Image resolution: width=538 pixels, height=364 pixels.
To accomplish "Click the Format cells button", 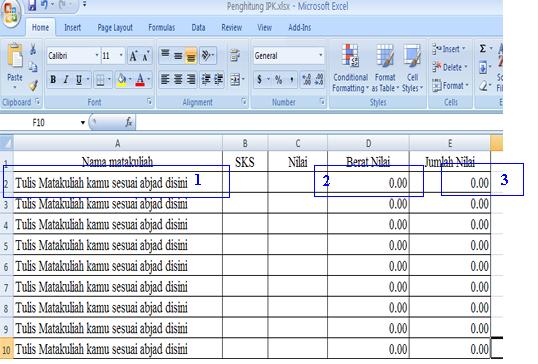I will [450, 85].
